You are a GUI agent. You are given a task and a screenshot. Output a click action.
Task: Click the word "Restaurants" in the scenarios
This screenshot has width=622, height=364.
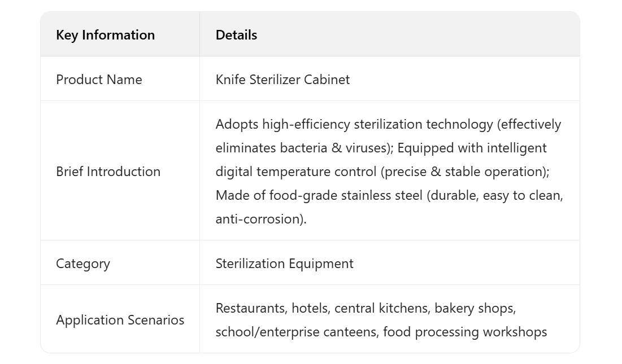tap(249, 308)
